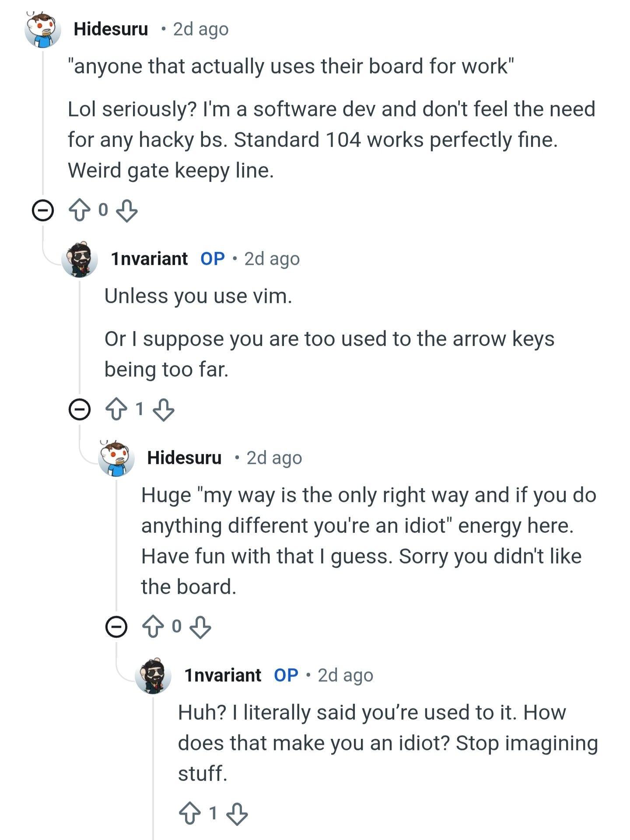Tap Hidesuru's avatar on the second reply

coord(116,458)
